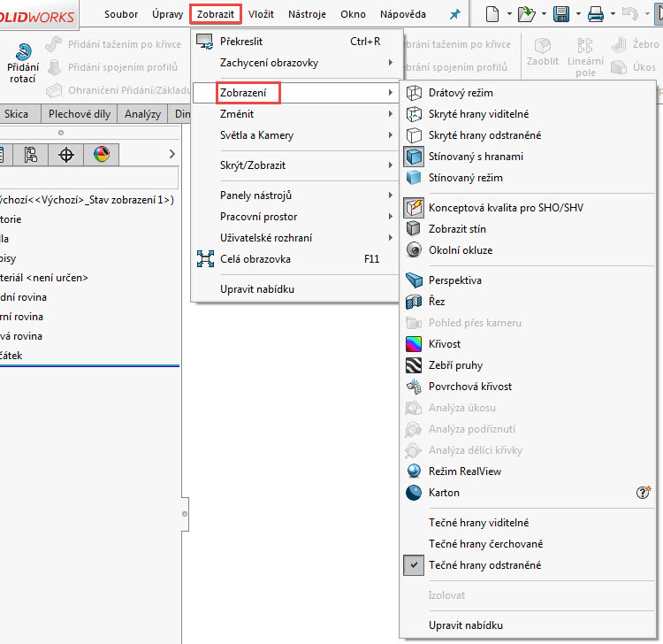
Task: Expand Pracovní prostor submenu
Action: pos(295,217)
